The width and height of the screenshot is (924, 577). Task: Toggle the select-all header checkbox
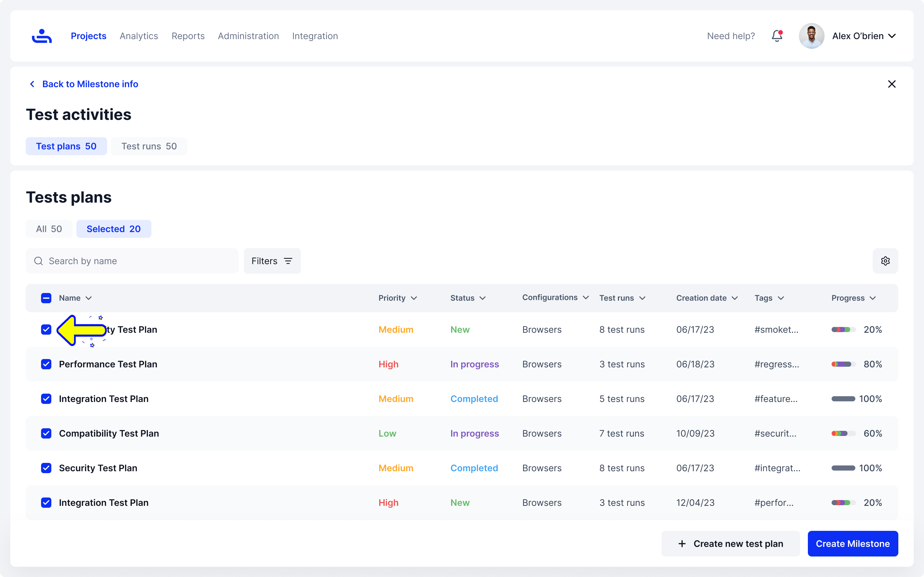pyautogui.click(x=46, y=298)
